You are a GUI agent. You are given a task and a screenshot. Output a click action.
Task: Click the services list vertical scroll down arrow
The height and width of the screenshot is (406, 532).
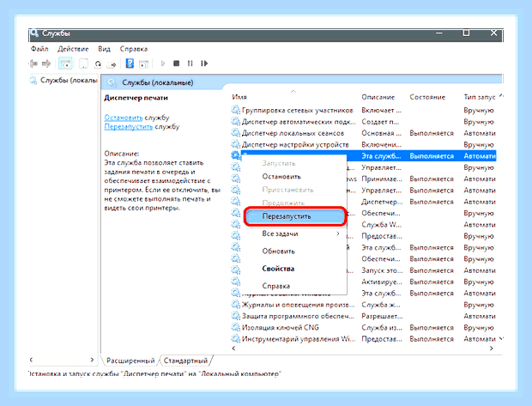501,339
